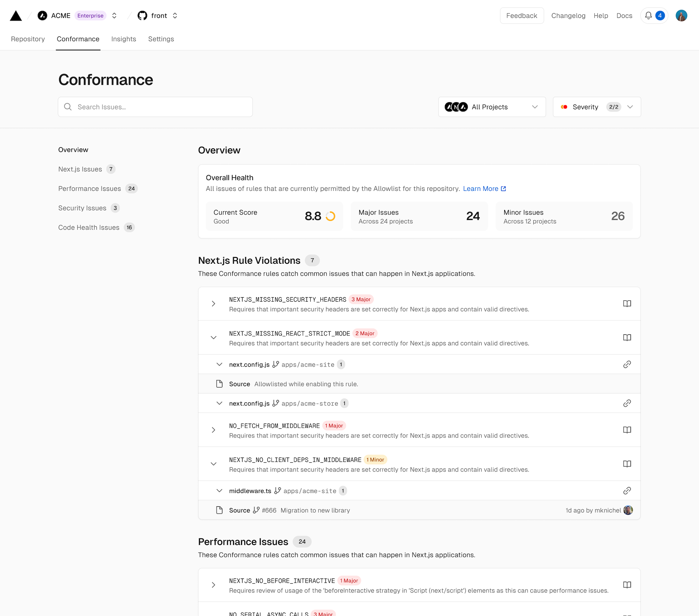Open docs for NEXTJS_NO_BEFORE_INTERACTIVE rule
699x616 pixels.
click(x=627, y=585)
